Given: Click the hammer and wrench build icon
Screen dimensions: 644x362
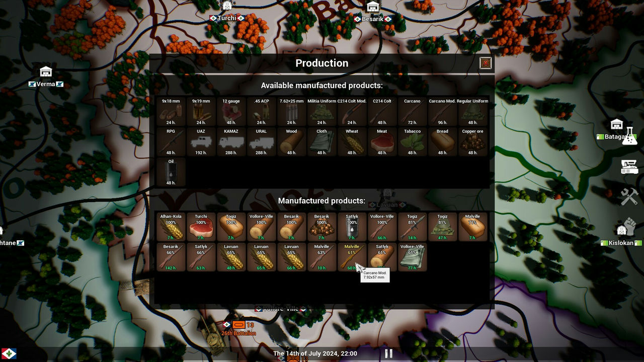Looking at the screenshot, I should pyautogui.click(x=629, y=197).
